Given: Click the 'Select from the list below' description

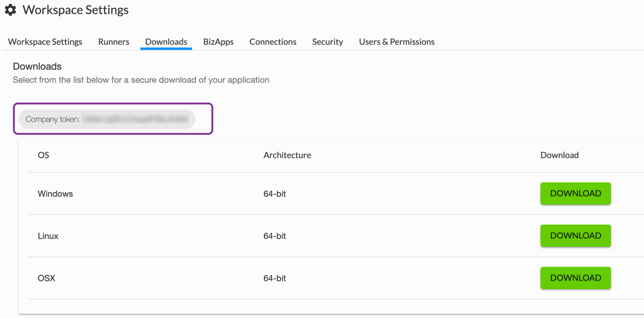Looking at the screenshot, I should [141, 80].
